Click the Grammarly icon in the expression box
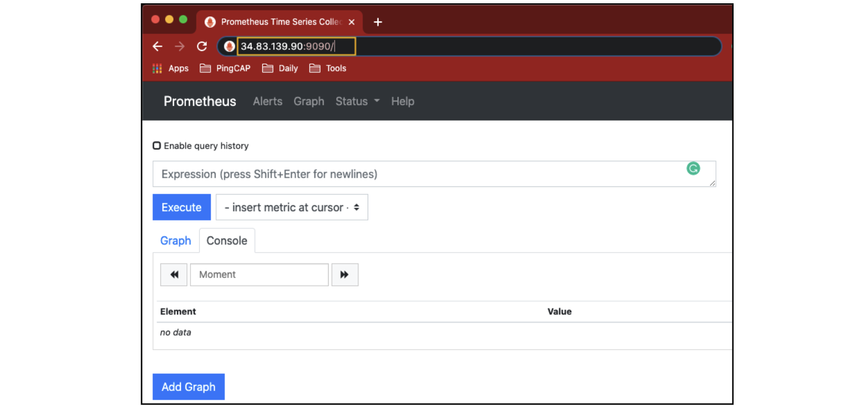The image size is (868, 408). [x=693, y=168]
